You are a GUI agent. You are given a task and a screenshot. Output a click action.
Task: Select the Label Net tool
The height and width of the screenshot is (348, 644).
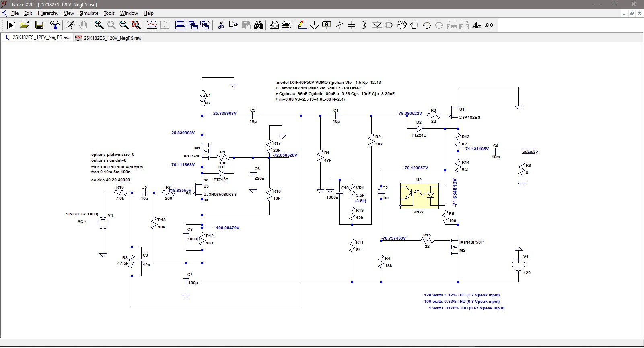pos(327,25)
